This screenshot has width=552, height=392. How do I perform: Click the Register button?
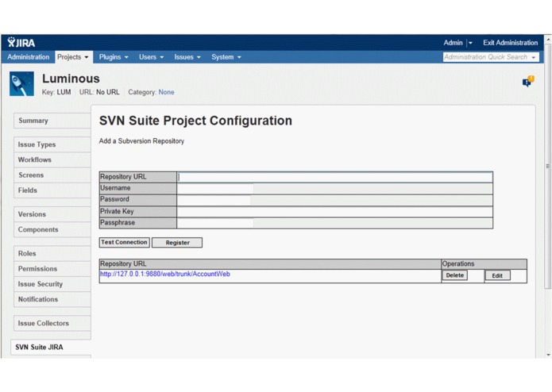(177, 243)
